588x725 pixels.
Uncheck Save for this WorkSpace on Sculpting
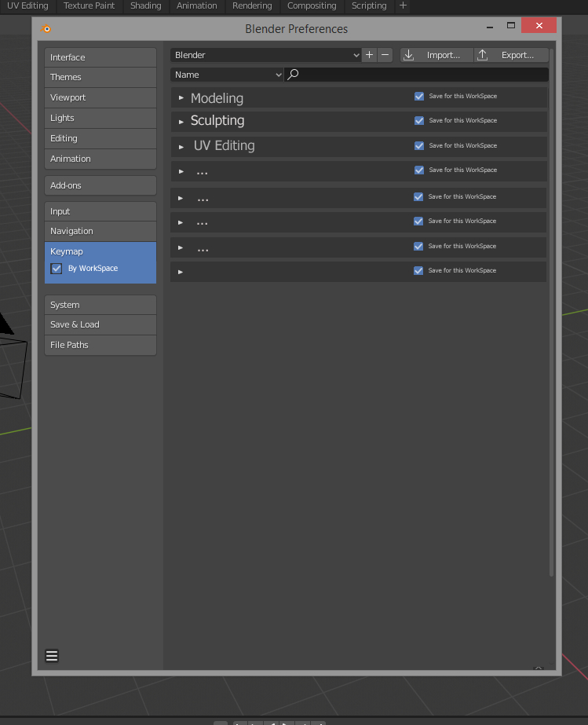point(419,121)
